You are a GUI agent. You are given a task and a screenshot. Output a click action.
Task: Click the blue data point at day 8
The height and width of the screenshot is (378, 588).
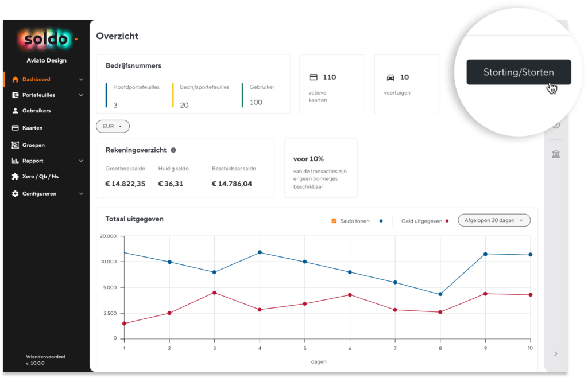[x=440, y=294]
